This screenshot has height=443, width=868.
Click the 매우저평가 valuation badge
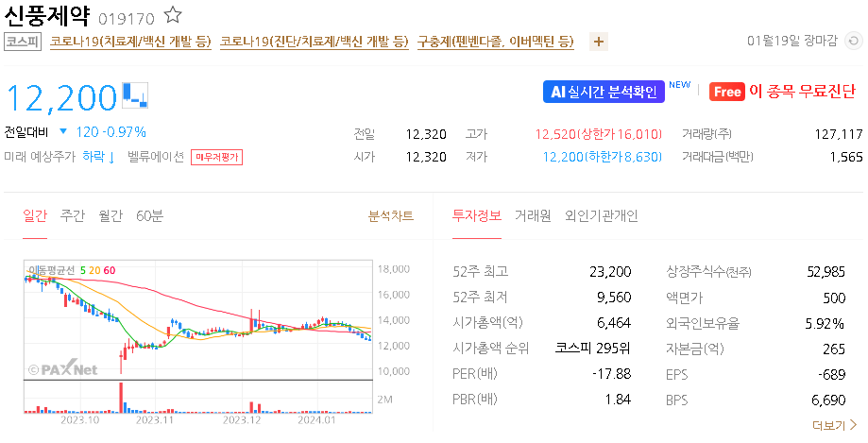pyautogui.click(x=216, y=157)
